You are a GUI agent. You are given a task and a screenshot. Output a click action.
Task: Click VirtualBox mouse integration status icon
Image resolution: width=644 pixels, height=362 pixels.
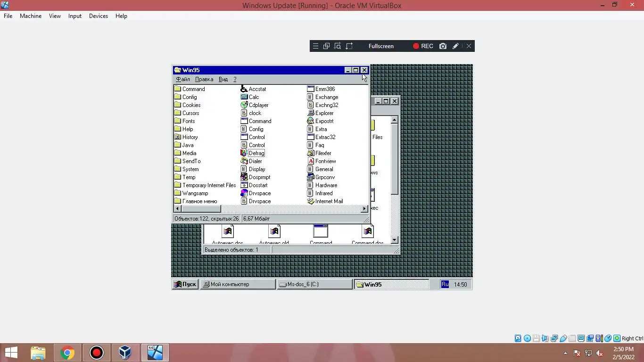[608, 338]
